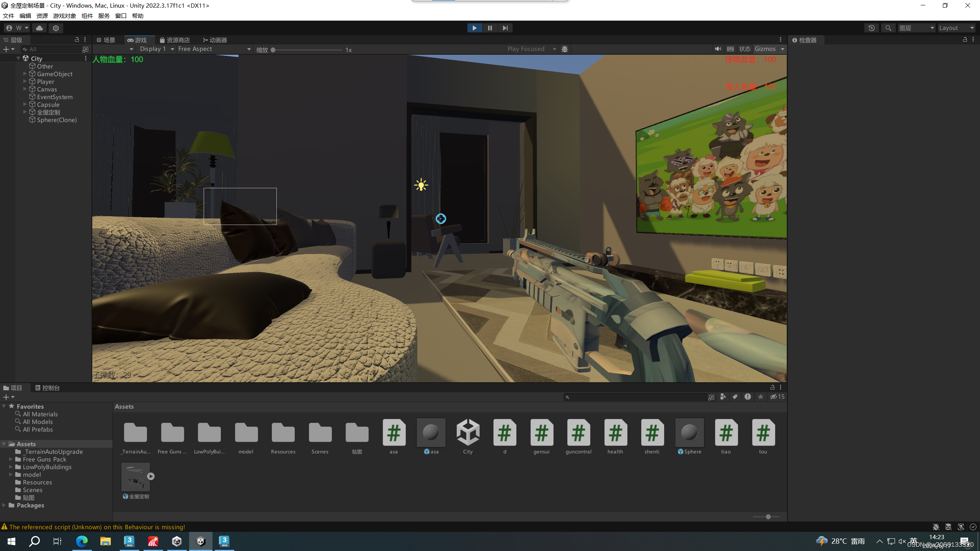Expand the Player object in hierarchy

coord(25,82)
